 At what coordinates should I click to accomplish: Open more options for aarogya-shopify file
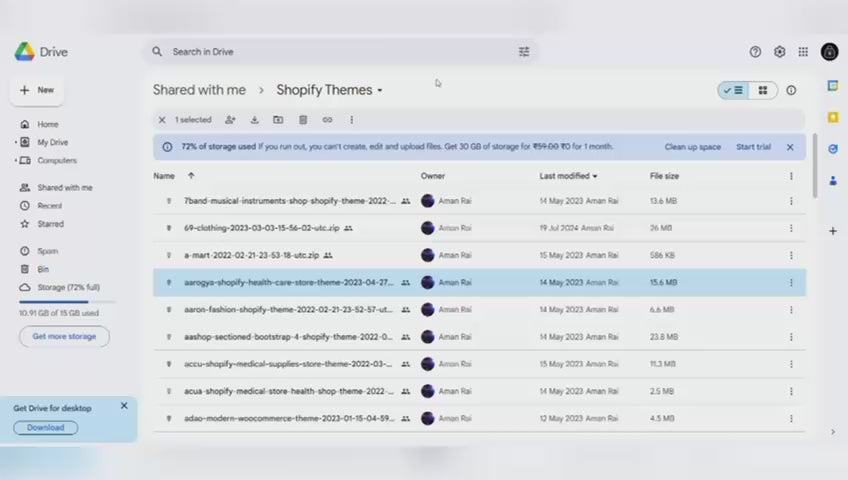pos(791,283)
